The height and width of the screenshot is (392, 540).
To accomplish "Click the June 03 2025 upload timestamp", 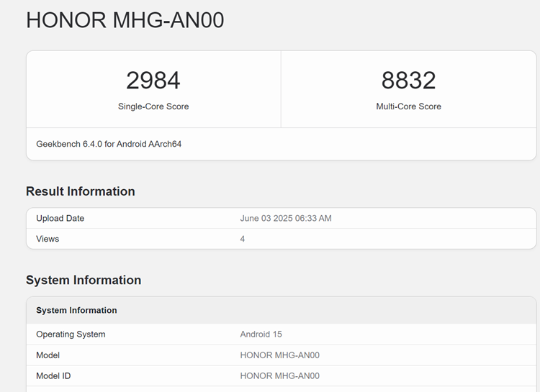I will [x=285, y=218].
